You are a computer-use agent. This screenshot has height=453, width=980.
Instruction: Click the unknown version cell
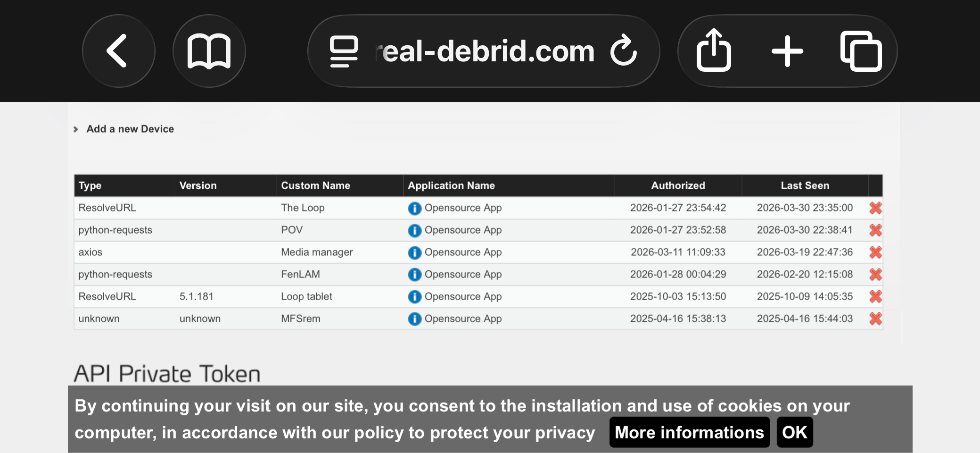tap(200, 319)
